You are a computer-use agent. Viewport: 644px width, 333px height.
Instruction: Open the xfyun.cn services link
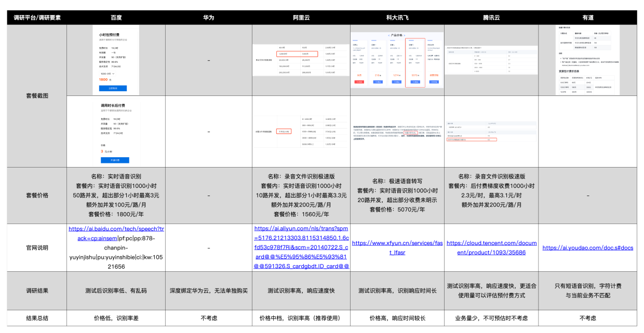click(x=397, y=247)
